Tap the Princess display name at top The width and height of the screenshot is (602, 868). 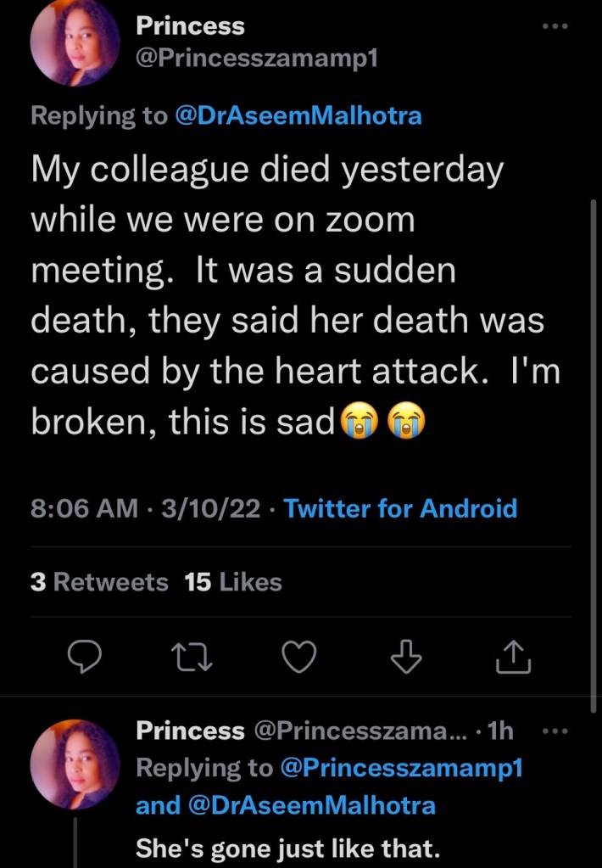[190, 26]
